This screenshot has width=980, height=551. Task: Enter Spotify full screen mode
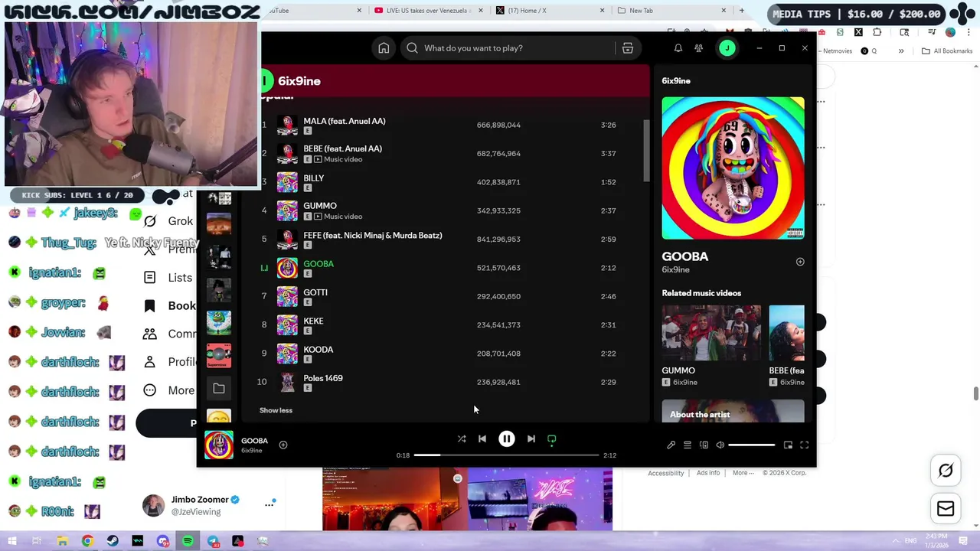click(804, 445)
